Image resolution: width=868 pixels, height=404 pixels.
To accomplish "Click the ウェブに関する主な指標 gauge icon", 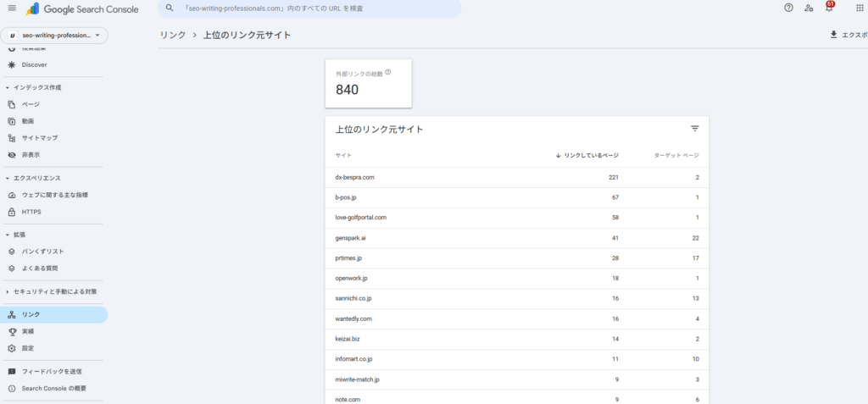I will [x=12, y=195].
